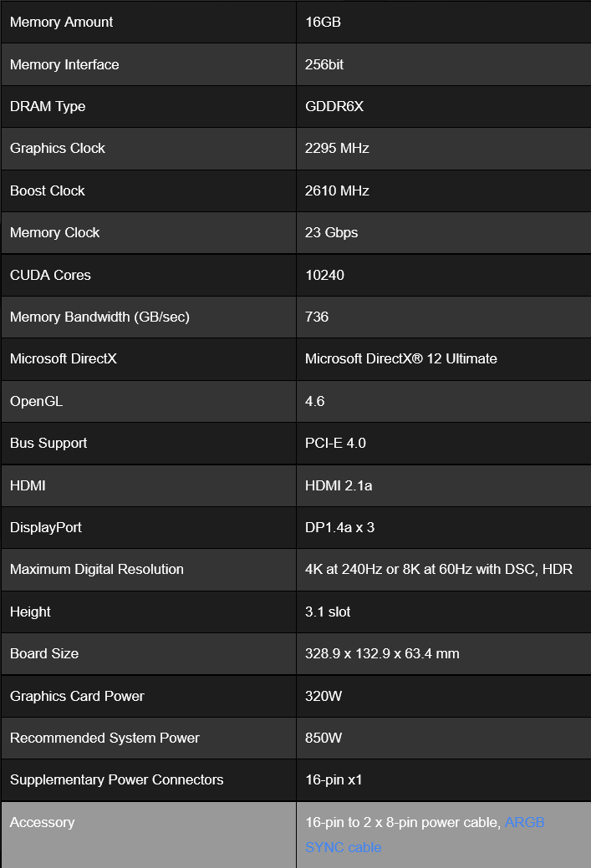
Task: Click the GDDR6X DRAM type value
Action: (334, 107)
